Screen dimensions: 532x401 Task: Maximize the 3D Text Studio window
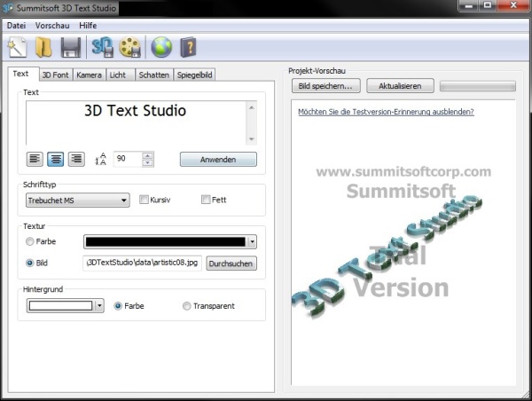coord(488,6)
